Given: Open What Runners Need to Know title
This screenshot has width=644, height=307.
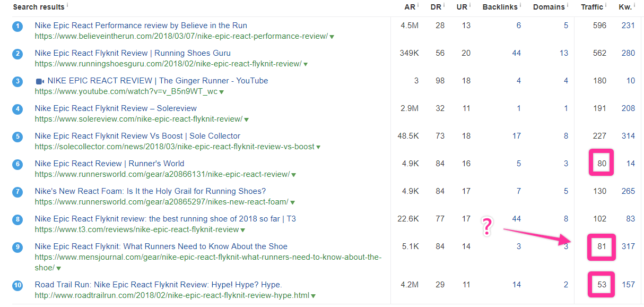Looking at the screenshot, I should click(161, 246).
